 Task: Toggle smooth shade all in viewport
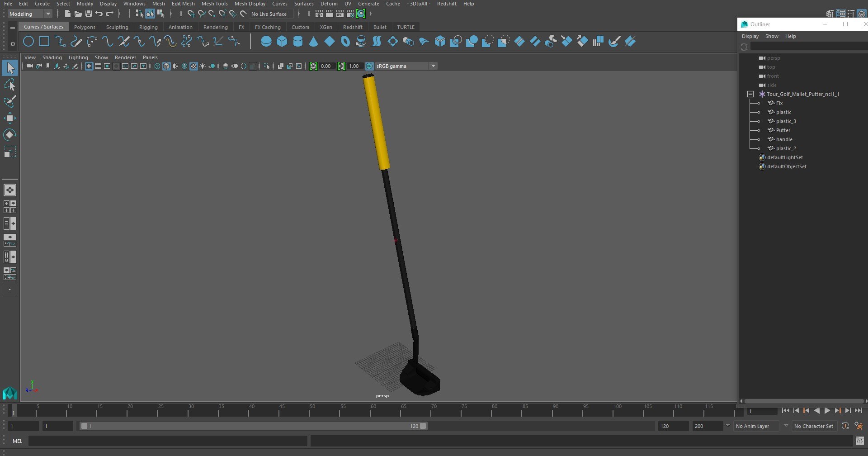166,66
